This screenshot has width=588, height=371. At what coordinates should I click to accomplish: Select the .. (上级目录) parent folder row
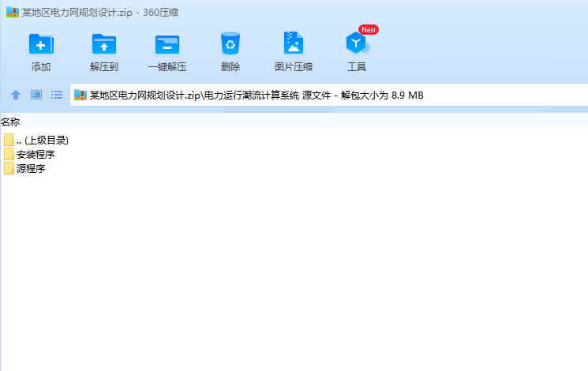click(36, 140)
